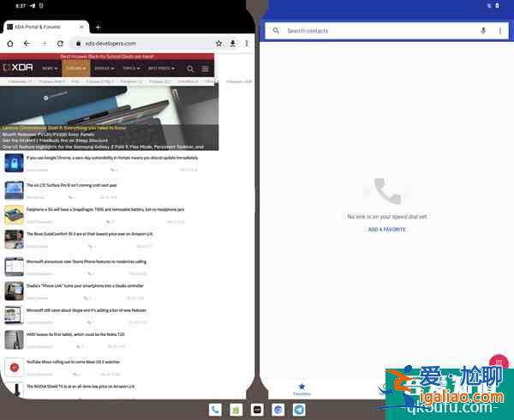This screenshot has height=420, width=514.
Task: Click the Teams Phone article thumbnail
Action: [x=14, y=267]
